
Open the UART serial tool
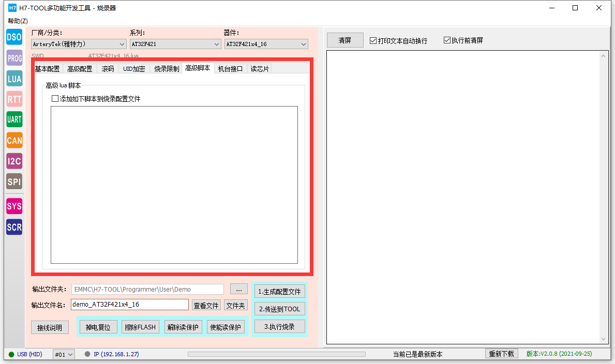click(14, 119)
